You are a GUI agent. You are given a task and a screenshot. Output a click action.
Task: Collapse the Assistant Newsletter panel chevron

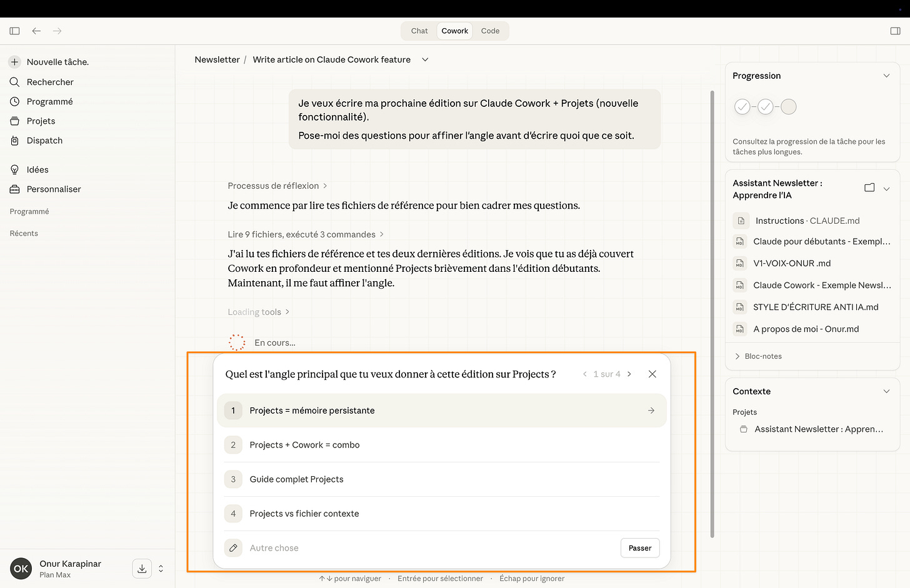(x=886, y=189)
